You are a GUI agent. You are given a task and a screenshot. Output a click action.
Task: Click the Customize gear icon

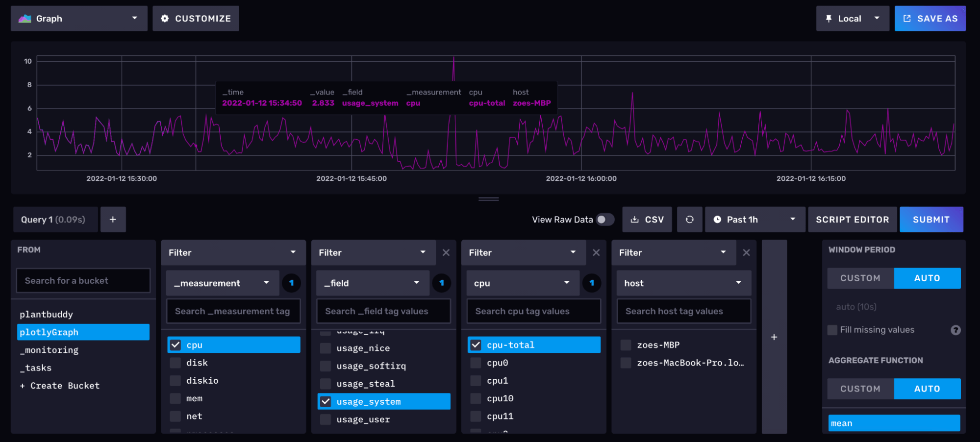tap(165, 18)
